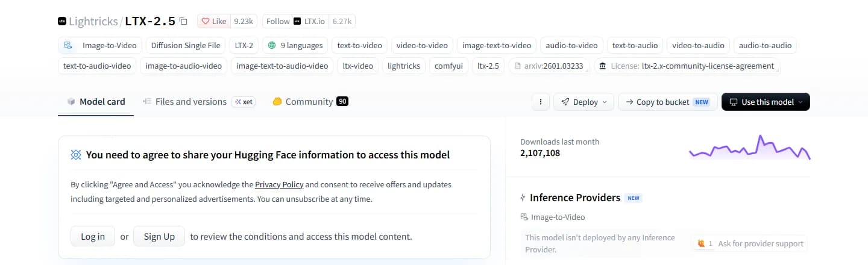Select the lightricks tag

[x=404, y=66]
